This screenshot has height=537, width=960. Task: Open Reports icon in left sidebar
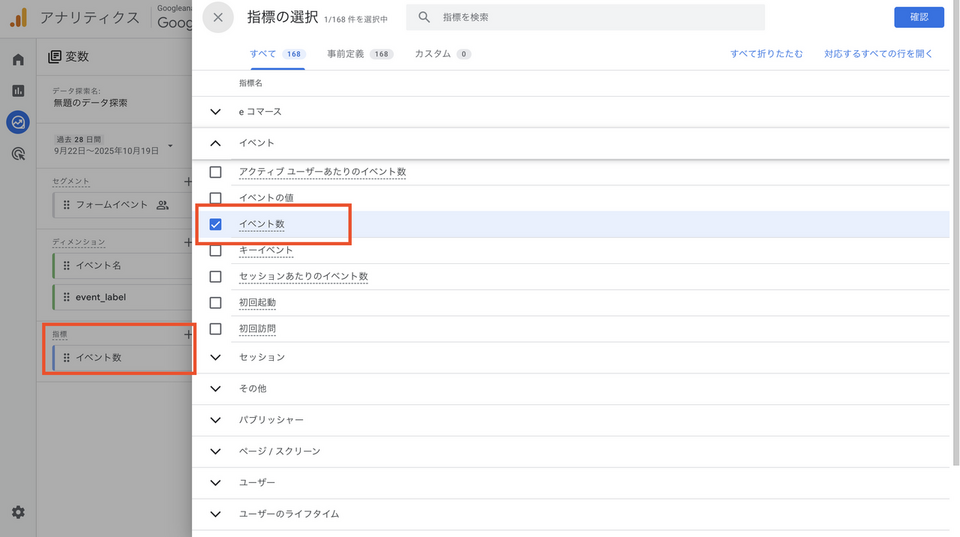tap(18, 91)
